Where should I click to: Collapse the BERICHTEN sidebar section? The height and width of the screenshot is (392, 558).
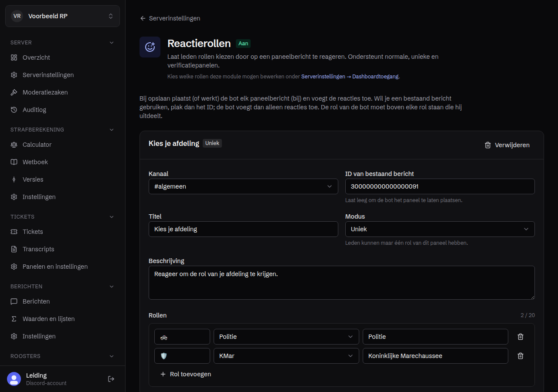point(112,287)
